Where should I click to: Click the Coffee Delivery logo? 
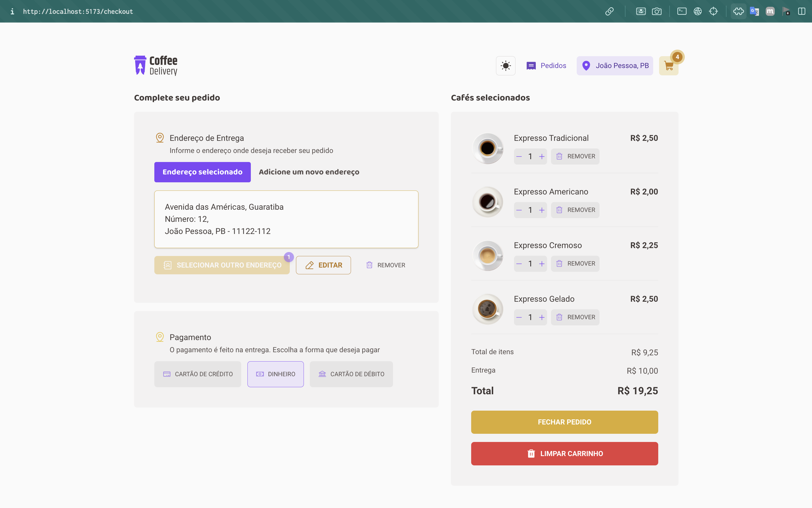pos(155,65)
